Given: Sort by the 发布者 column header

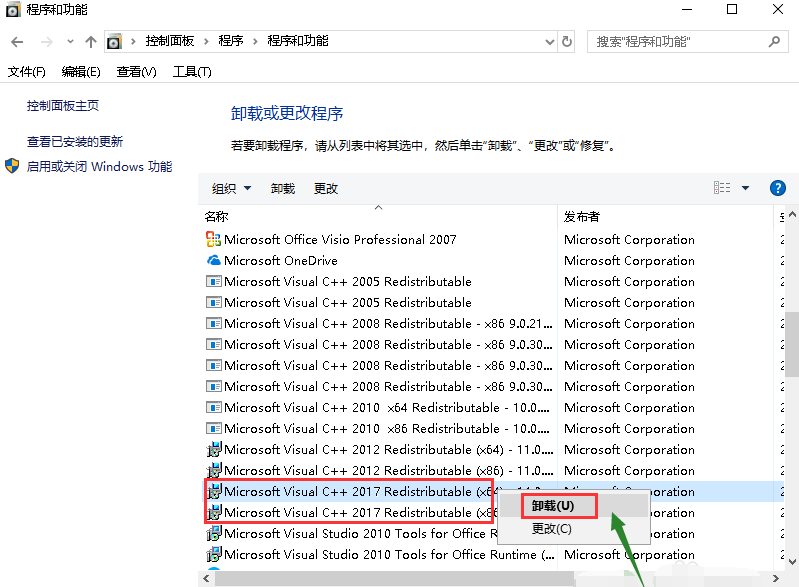Looking at the screenshot, I should pos(582,216).
